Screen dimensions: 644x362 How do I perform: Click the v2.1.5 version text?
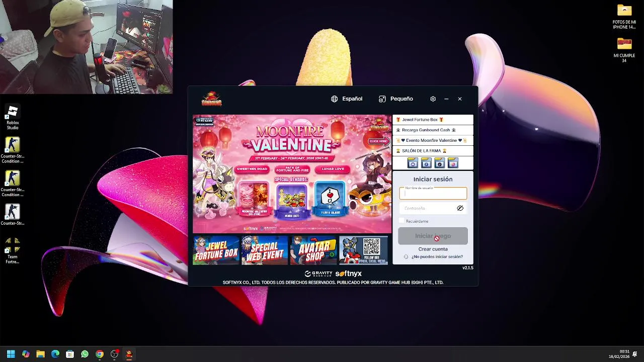pos(467,268)
